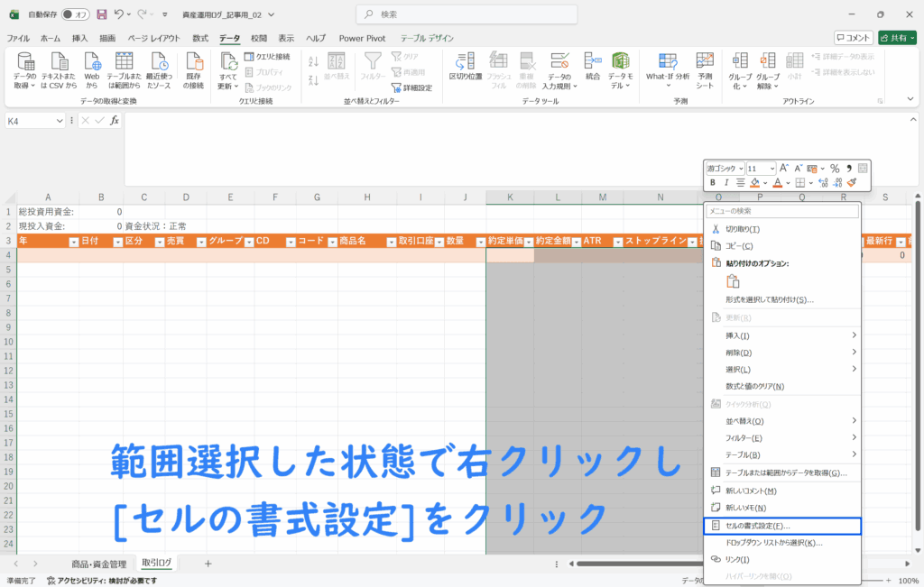
Task: Click the Save icon in title bar
Action: pyautogui.click(x=102, y=14)
